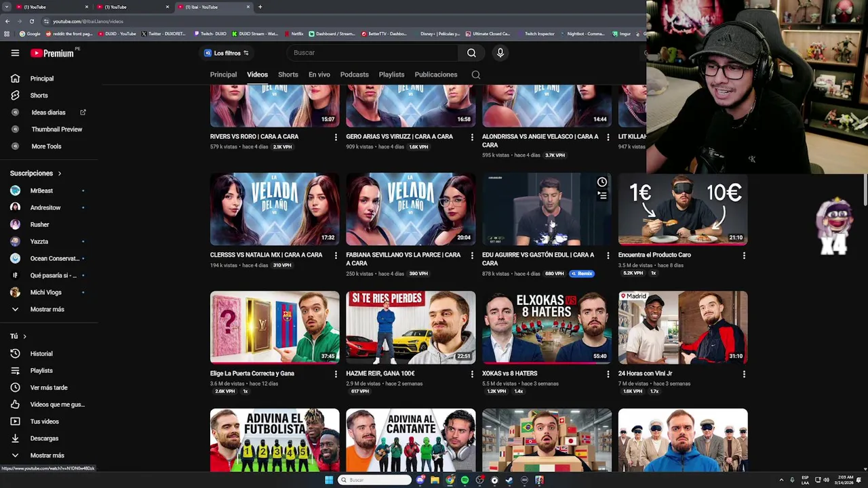868x488 pixels.
Task: Open En vivo channel tab
Action: (x=319, y=75)
